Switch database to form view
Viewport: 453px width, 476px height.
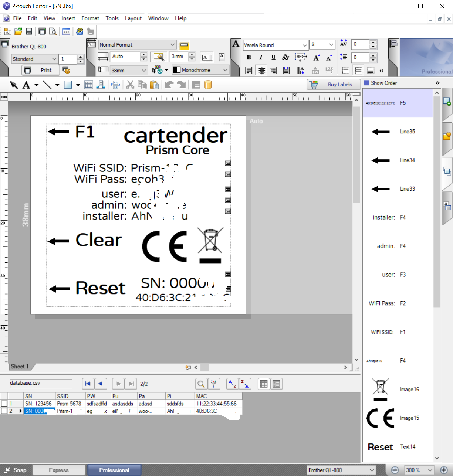point(276,384)
